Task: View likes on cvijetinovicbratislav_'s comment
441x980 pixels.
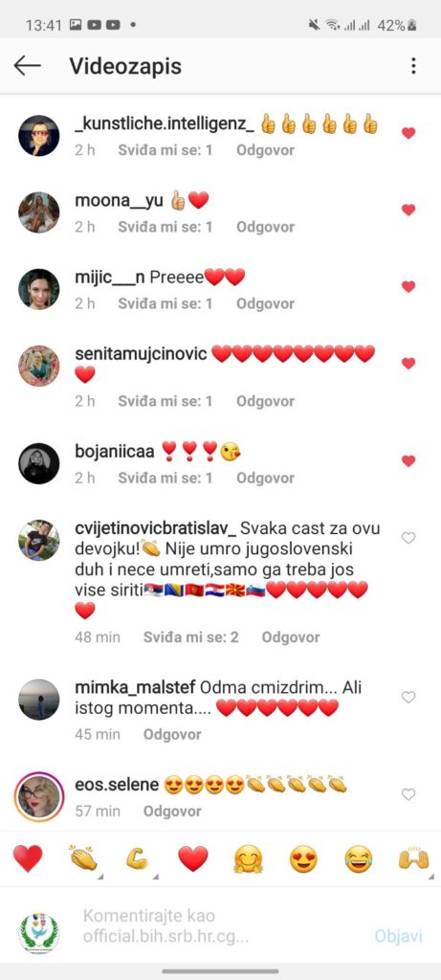Action: click(191, 637)
